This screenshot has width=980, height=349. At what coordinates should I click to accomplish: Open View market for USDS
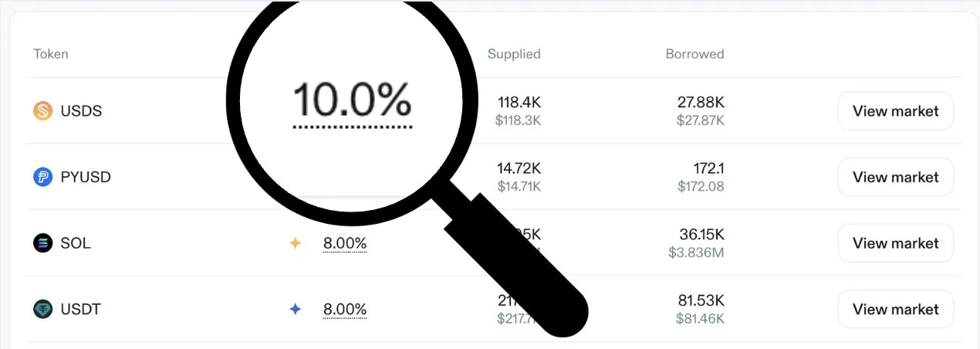(x=896, y=111)
